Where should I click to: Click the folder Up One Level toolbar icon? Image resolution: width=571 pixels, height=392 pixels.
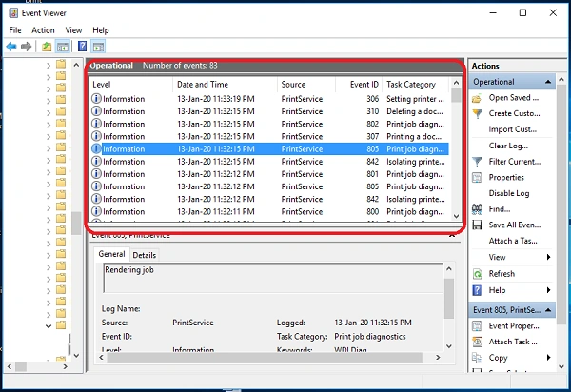47,47
